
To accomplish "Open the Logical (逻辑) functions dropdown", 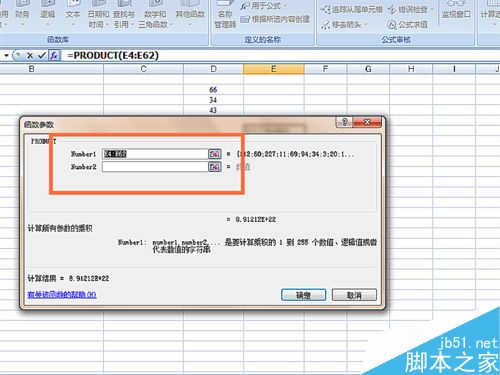I will click(47, 15).
